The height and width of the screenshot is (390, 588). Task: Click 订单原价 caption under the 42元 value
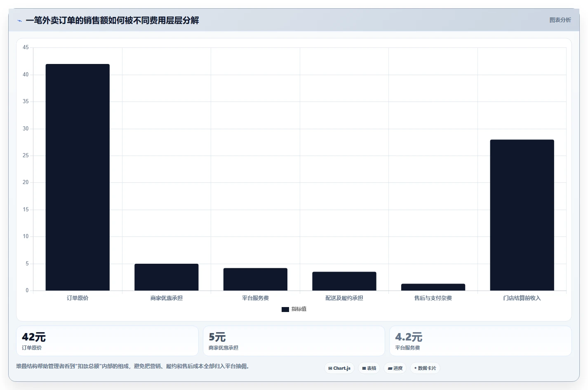click(x=32, y=348)
